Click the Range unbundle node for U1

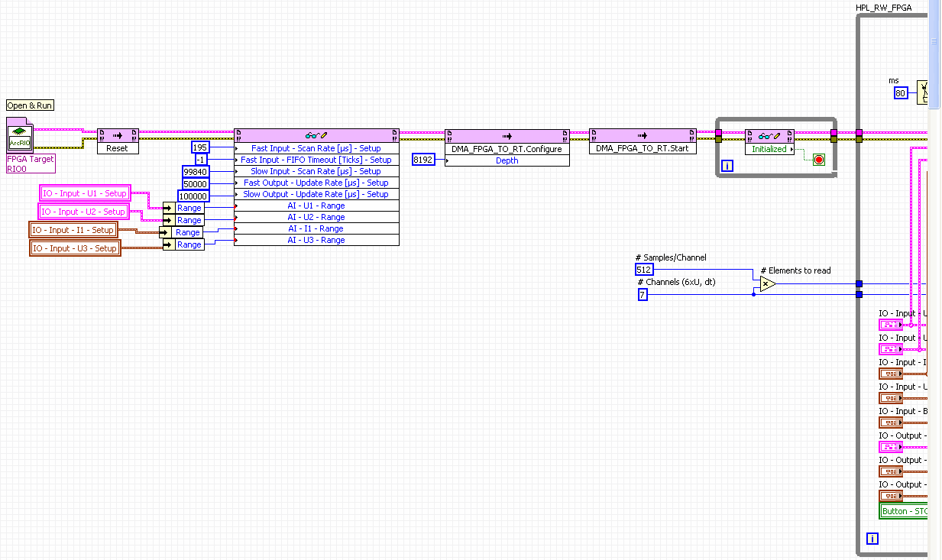pyautogui.click(x=183, y=208)
